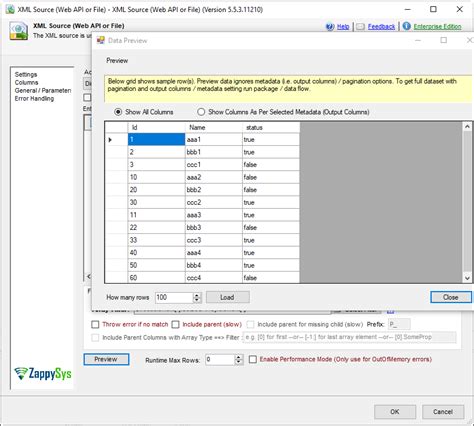Select the cell ccc2
Viewport: 474px width, 426px height.
[x=214, y=203]
